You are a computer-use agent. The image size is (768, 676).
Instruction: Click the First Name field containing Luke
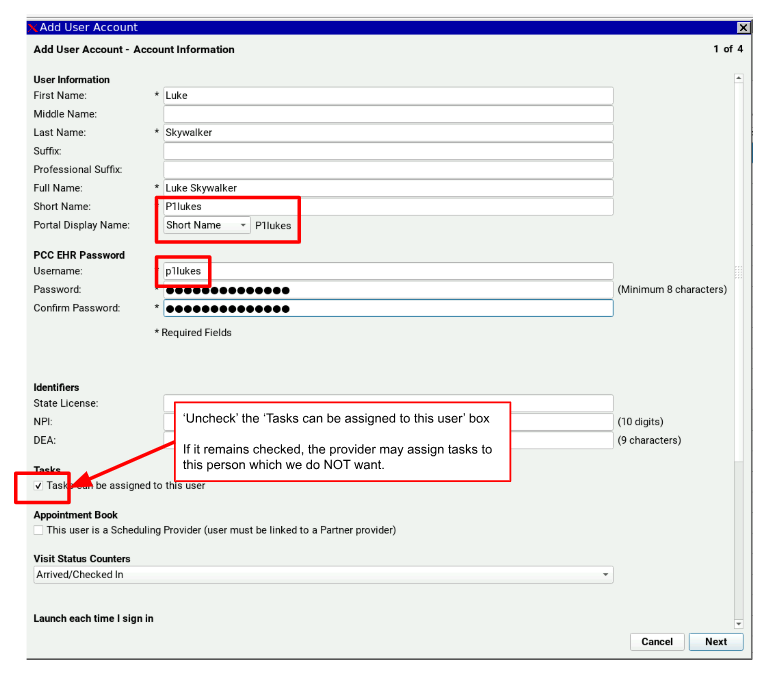click(x=388, y=96)
